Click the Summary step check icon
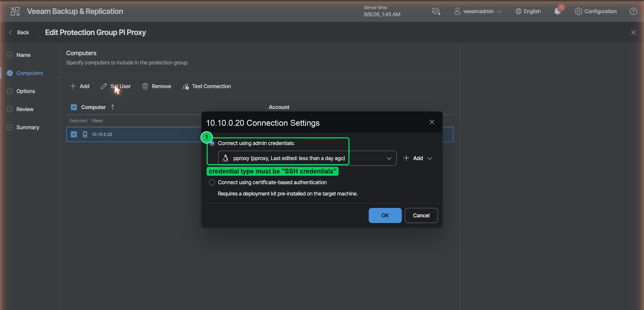 pyautogui.click(x=10, y=127)
